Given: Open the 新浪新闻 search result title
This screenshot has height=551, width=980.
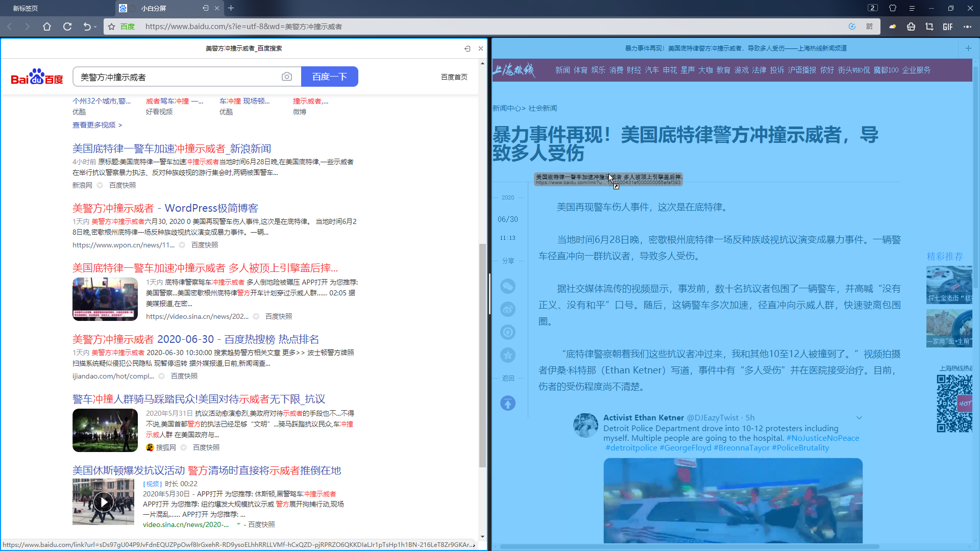Looking at the screenshot, I should pyautogui.click(x=171, y=148).
